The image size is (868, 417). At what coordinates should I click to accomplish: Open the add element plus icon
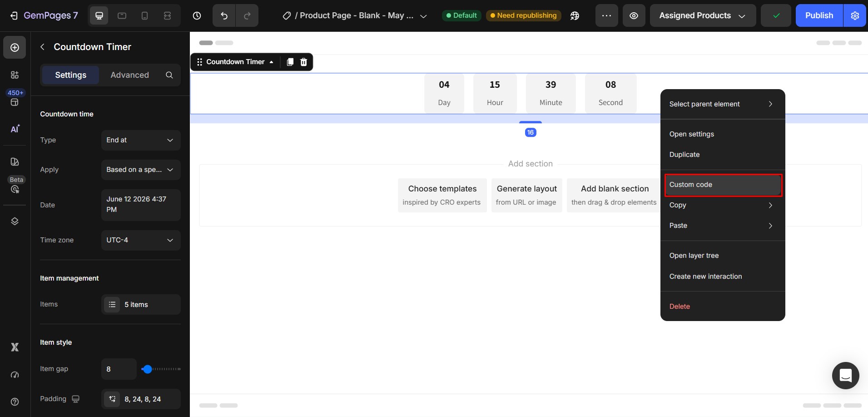click(15, 47)
